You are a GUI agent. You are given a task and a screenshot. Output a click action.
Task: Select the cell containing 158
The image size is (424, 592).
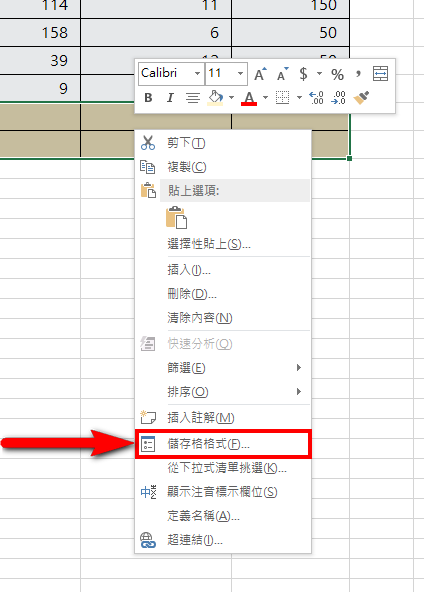[40, 33]
